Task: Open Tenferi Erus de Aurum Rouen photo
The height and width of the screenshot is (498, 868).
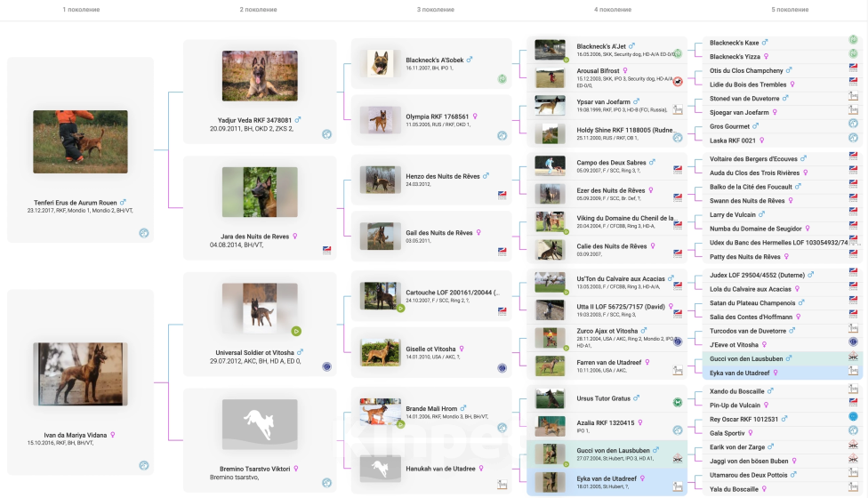Action: point(80,141)
